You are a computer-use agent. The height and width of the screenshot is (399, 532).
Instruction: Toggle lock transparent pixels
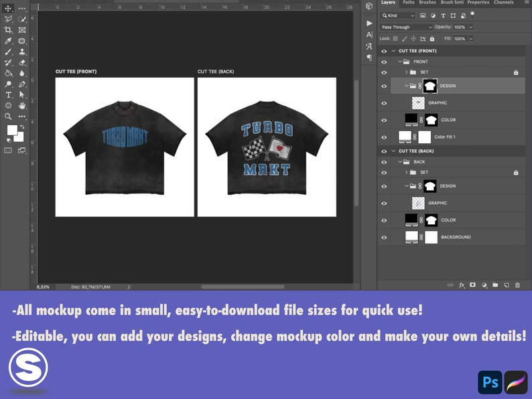coord(395,39)
